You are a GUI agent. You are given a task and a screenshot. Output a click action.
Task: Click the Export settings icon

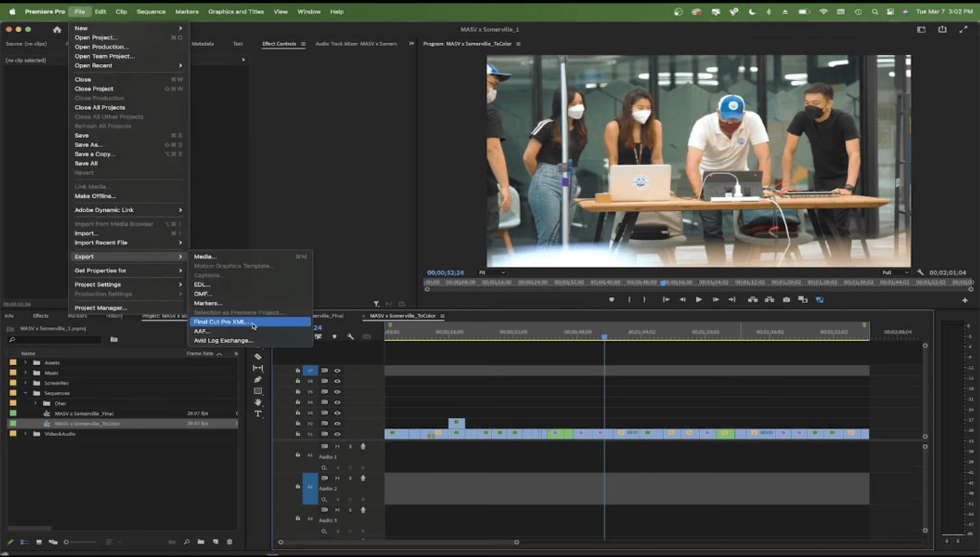[x=942, y=29]
